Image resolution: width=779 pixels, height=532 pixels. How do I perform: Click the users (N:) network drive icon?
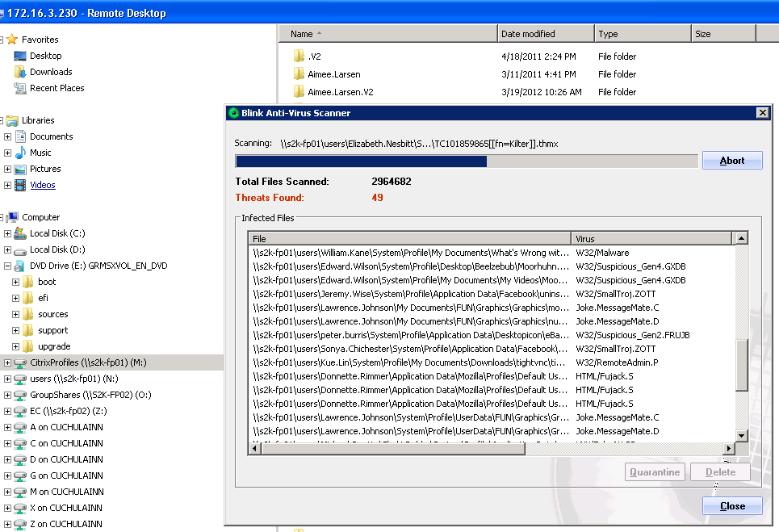20,379
